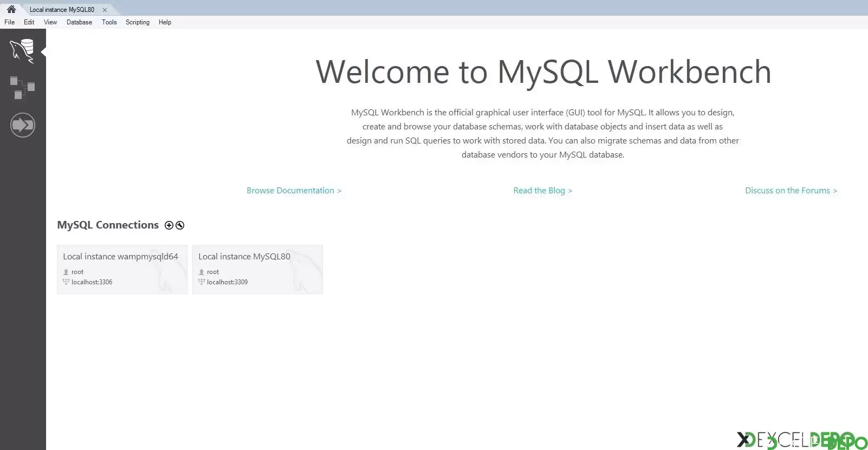Click the MySQL Connections heading

click(x=108, y=225)
